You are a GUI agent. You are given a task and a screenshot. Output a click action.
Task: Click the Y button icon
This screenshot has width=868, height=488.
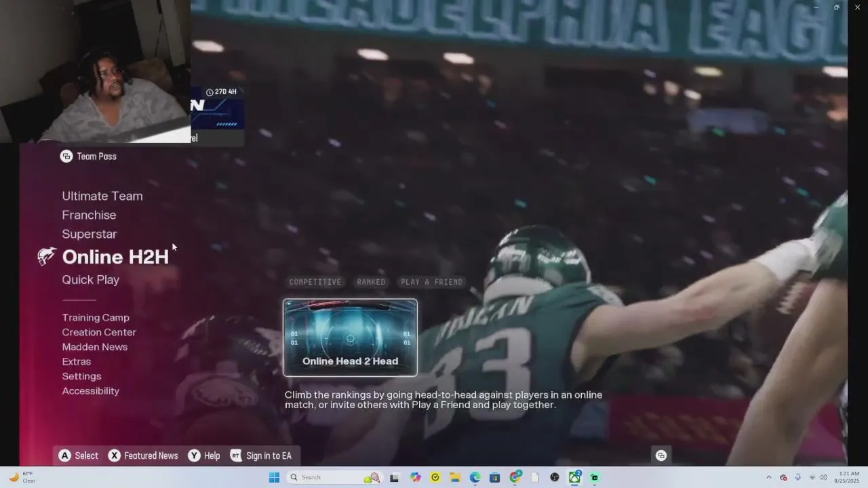coord(194,455)
